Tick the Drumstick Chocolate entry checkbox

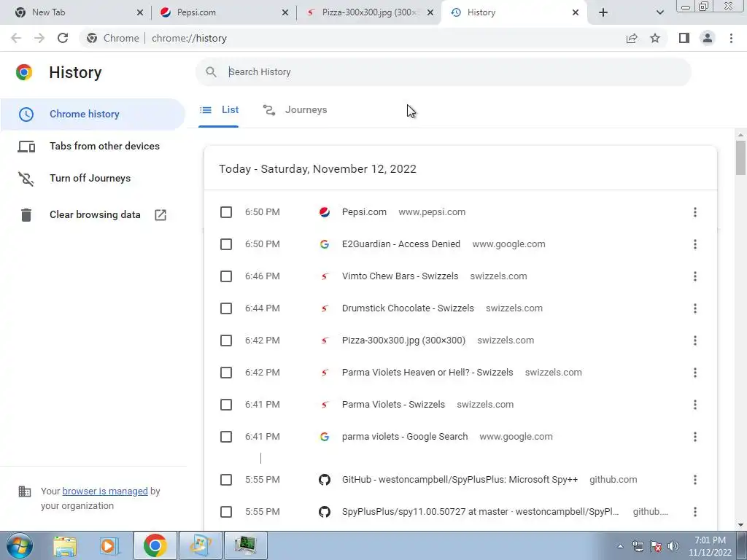226,308
